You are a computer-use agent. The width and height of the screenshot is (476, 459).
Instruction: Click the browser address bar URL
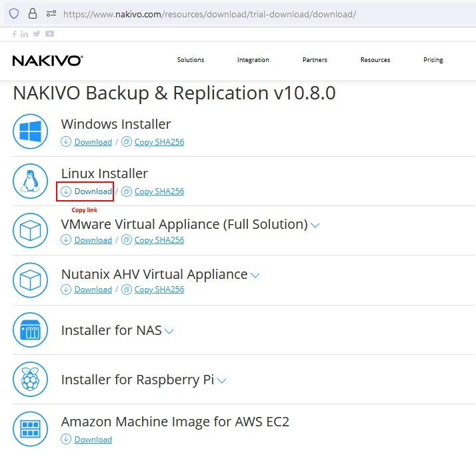(x=210, y=14)
